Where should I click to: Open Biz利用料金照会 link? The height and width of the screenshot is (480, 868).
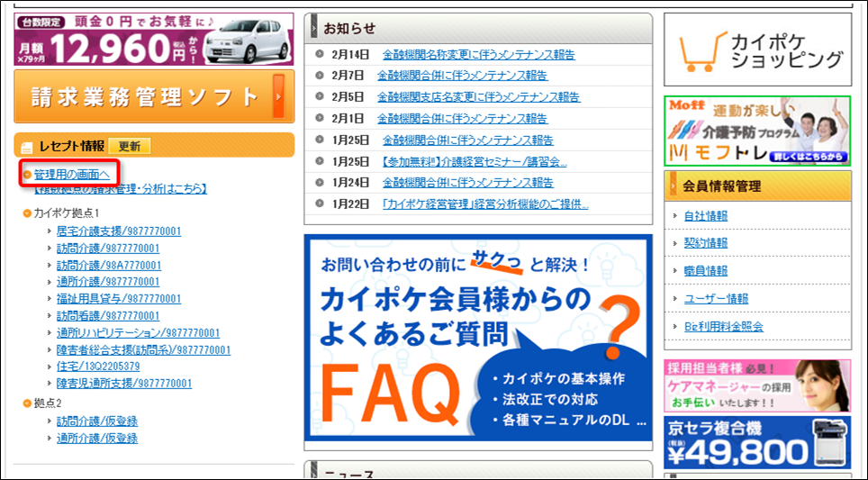[x=724, y=327]
